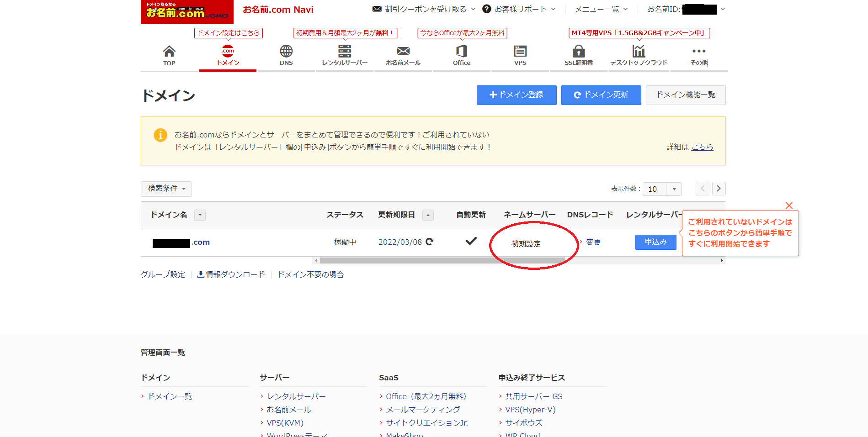
Task: Click the info icon in the yellow notice
Action: point(160,135)
